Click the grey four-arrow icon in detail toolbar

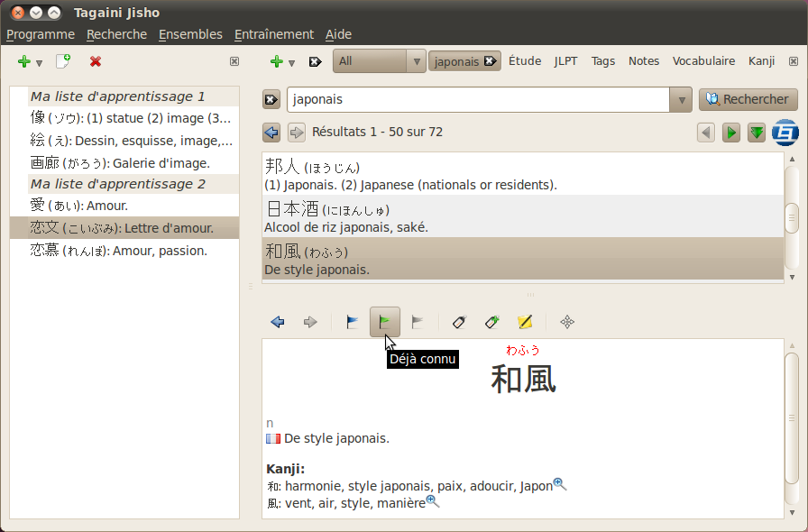(567, 322)
